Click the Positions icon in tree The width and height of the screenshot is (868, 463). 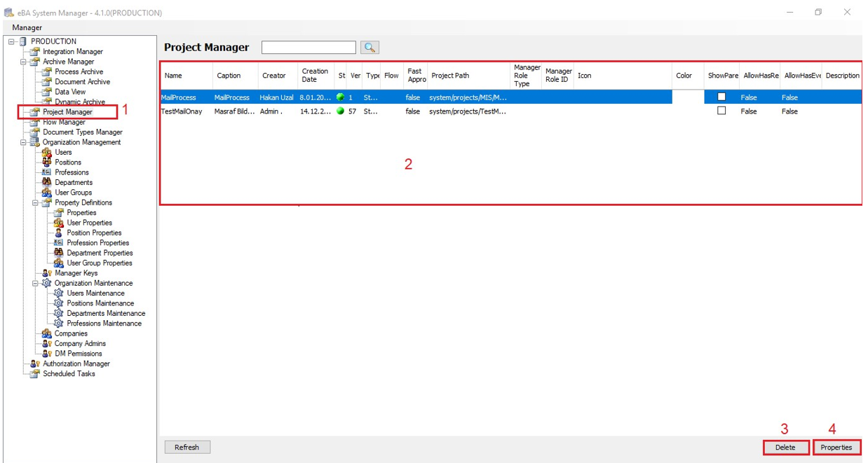[47, 162]
